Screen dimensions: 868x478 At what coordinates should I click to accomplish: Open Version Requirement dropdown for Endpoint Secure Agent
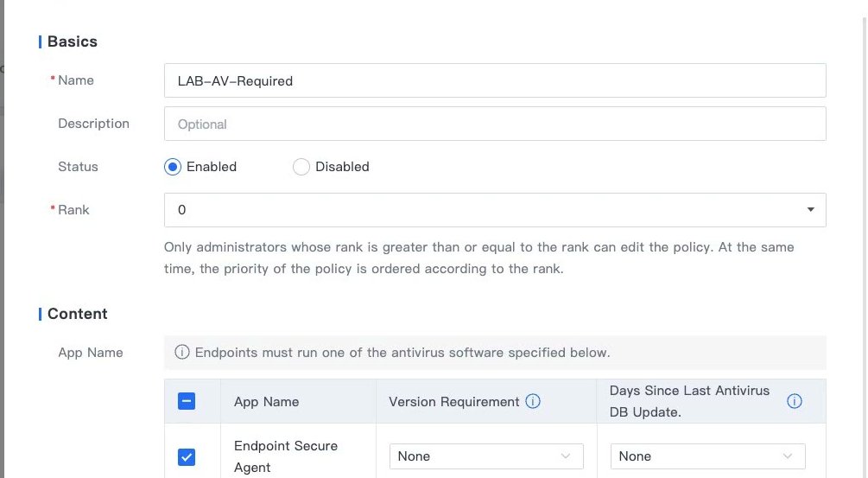486,456
